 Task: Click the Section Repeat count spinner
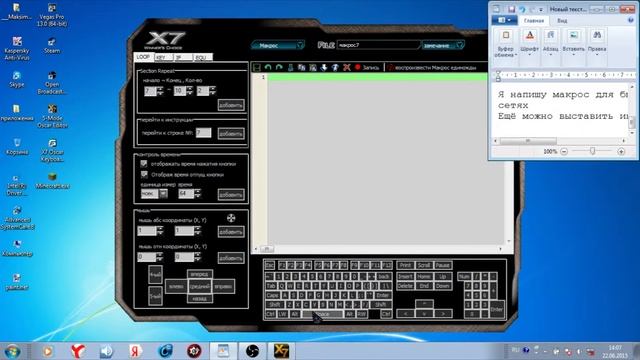point(212,91)
